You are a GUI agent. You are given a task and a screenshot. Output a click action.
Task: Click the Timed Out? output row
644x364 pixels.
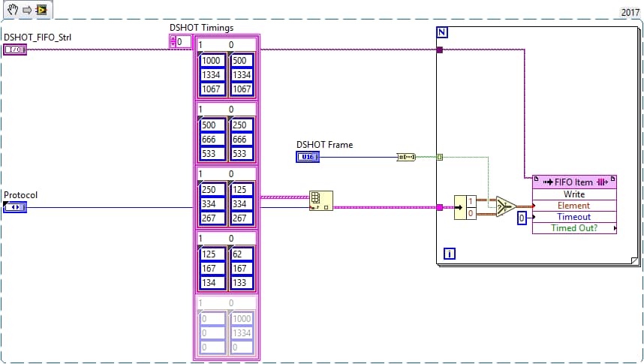click(574, 228)
